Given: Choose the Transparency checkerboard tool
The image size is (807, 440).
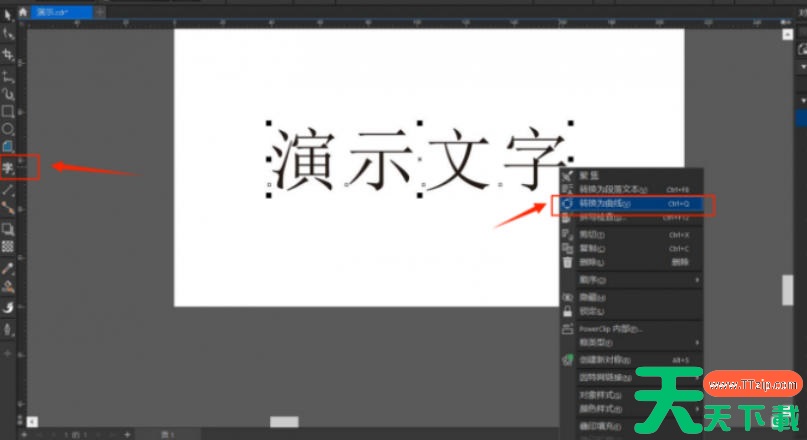Looking at the screenshot, I should pyautogui.click(x=8, y=246).
